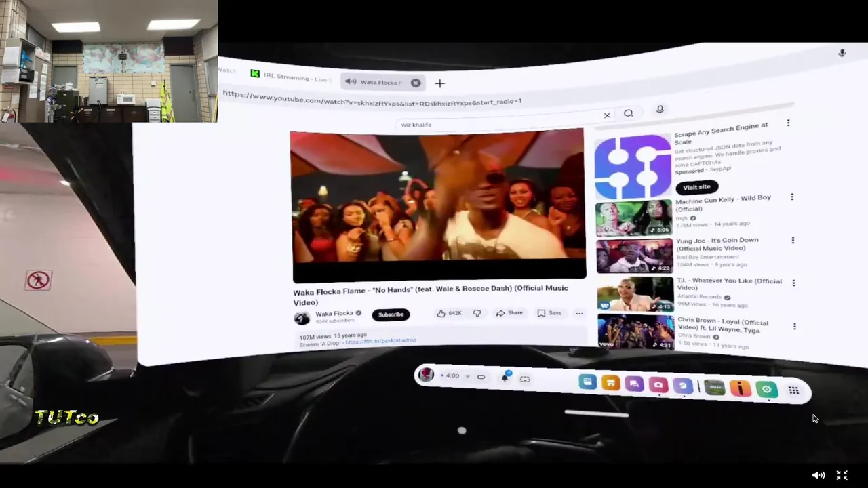Open the app library grid in the dock
The width and height of the screenshot is (868, 488).
coord(793,390)
